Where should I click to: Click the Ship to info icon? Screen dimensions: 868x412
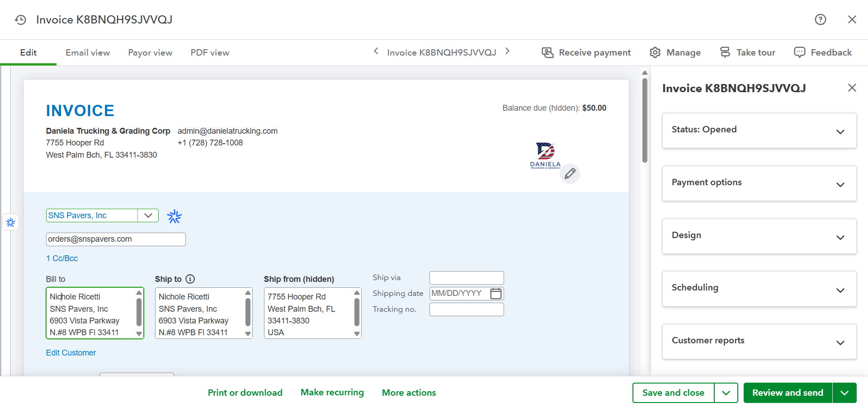[x=190, y=279]
